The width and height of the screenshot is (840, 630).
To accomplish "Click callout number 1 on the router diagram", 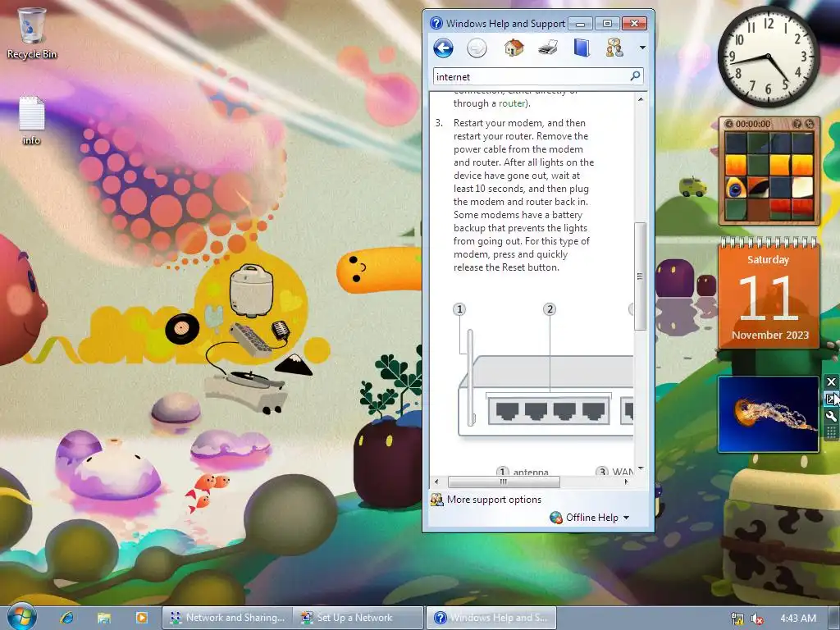I will tap(459, 309).
